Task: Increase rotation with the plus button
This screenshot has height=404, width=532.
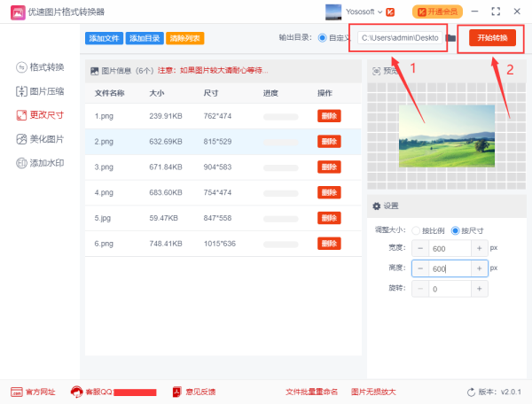Action: (479, 289)
